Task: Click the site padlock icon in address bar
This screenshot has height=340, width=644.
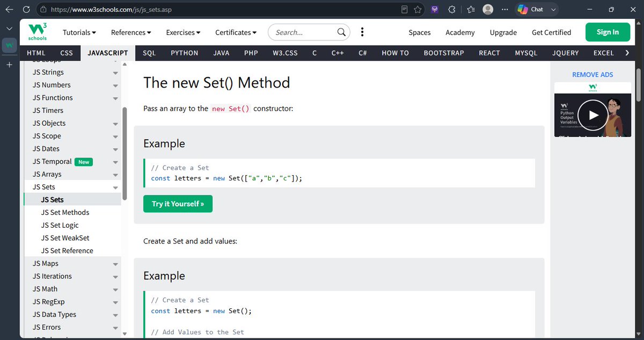Action: click(44, 10)
